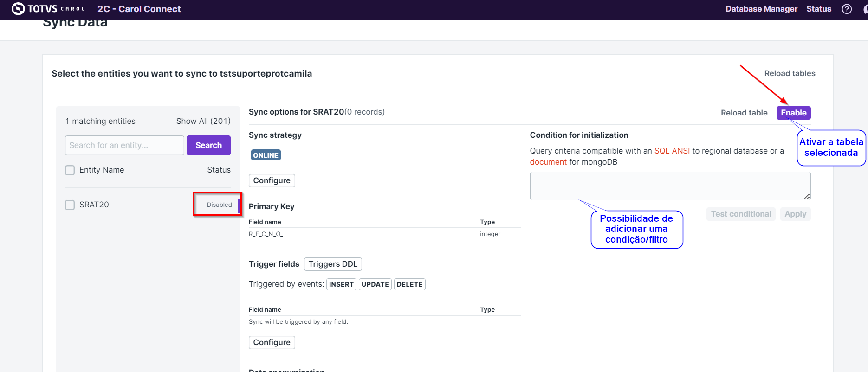Click Reload table for SRAT20
Image resolution: width=868 pixels, height=372 pixels.
coord(744,113)
